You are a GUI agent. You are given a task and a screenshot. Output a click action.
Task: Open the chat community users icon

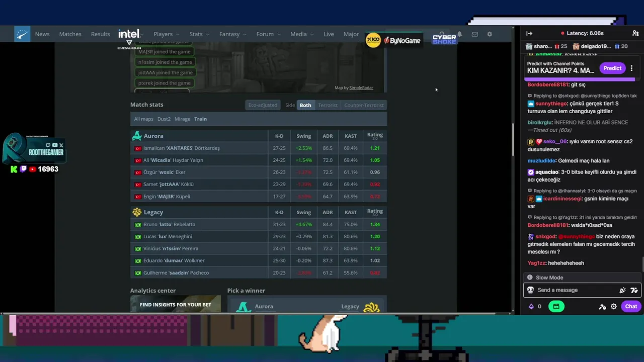click(635, 33)
